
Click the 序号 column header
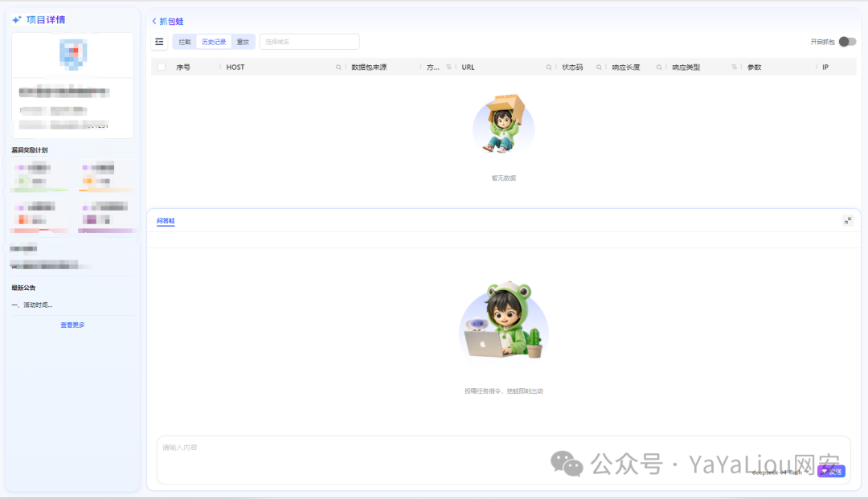183,67
